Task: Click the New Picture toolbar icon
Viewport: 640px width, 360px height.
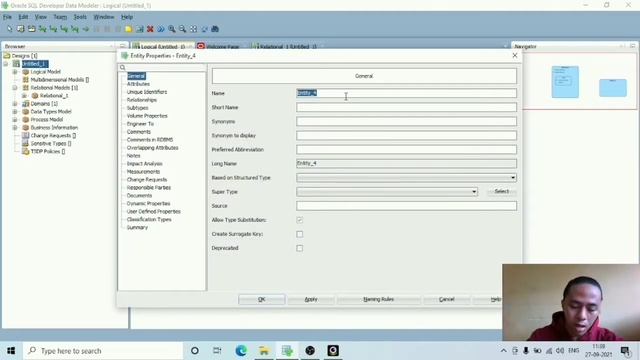Action: coord(140,29)
